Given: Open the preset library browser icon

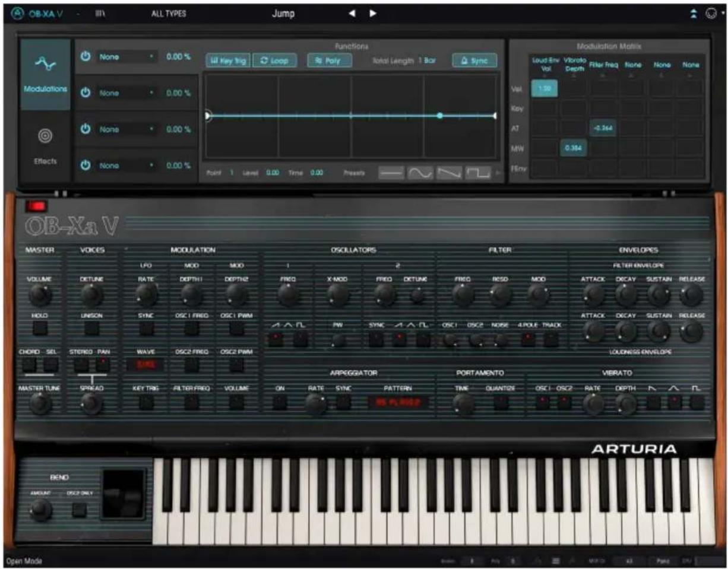Looking at the screenshot, I should (x=100, y=14).
